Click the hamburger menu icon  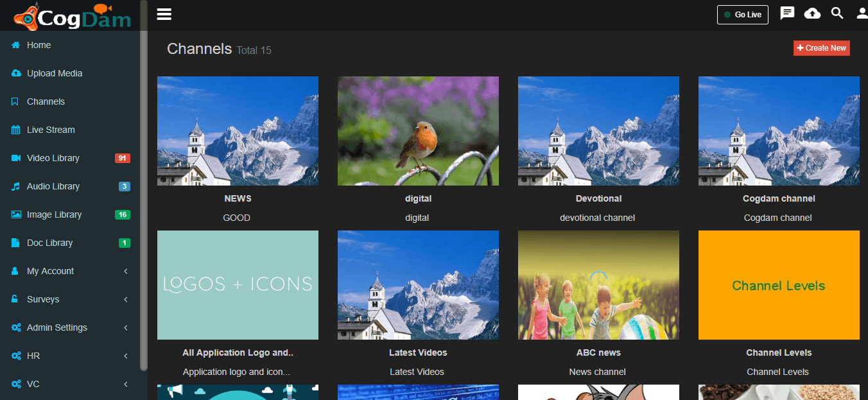click(x=164, y=14)
